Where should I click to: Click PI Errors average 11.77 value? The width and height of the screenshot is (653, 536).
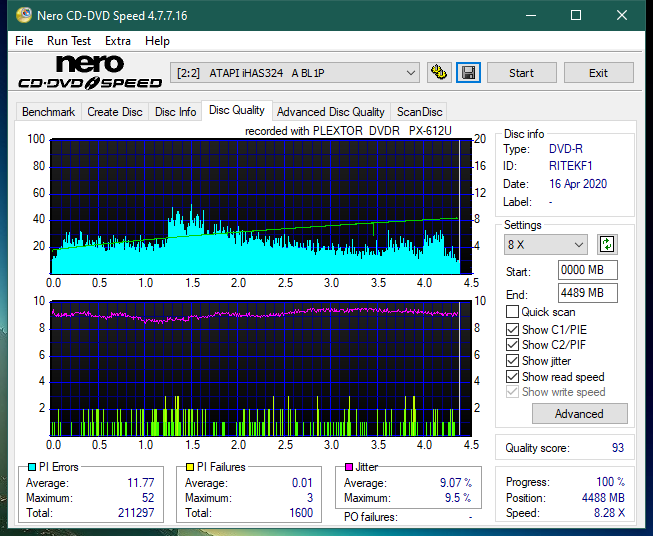click(141, 483)
